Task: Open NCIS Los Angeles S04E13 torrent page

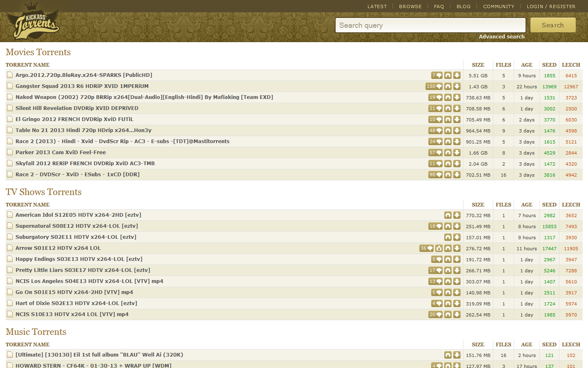Action: tap(89, 281)
